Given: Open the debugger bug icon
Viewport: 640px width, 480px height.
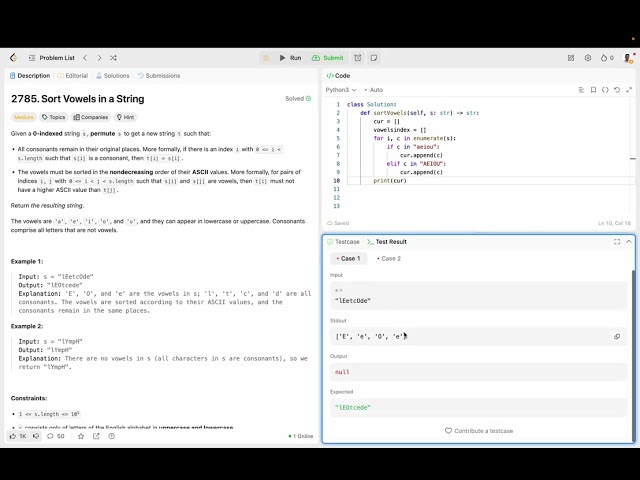Looking at the screenshot, I should (x=265, y=58).
